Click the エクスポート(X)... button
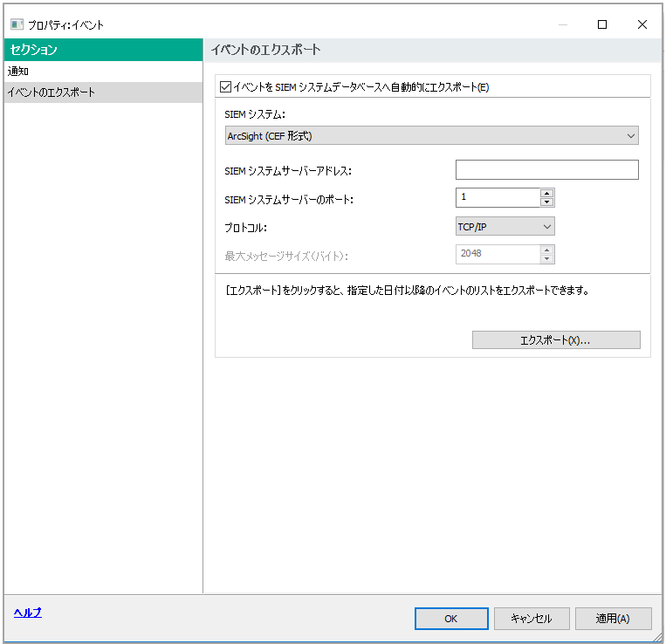 click(x=556, y=340)
